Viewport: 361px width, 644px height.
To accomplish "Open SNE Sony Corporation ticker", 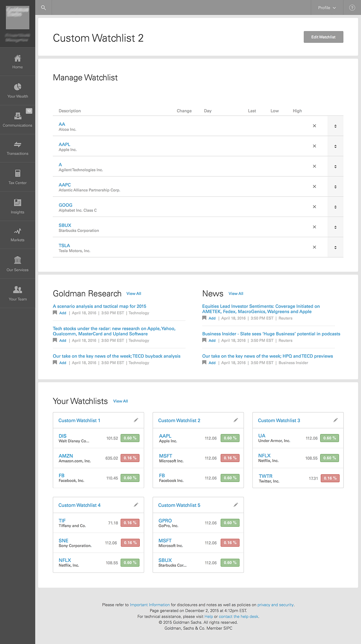I will (x=63, y=540).
